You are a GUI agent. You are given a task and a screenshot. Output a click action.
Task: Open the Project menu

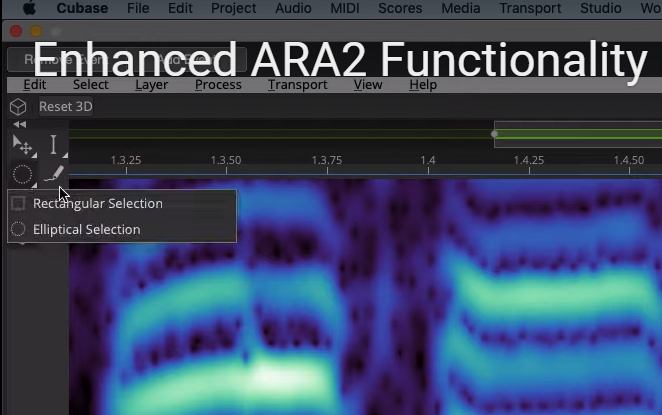coord(233,8)
